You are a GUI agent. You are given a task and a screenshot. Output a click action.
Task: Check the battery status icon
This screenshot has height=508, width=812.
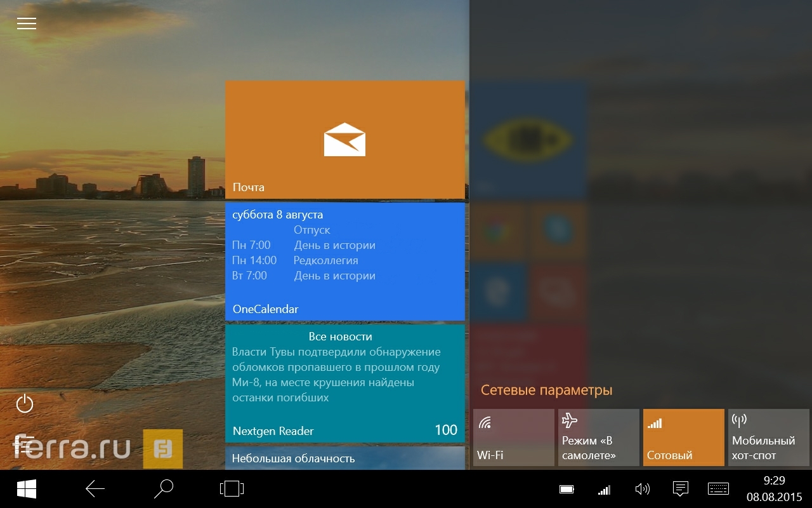(x=566, y=489)
